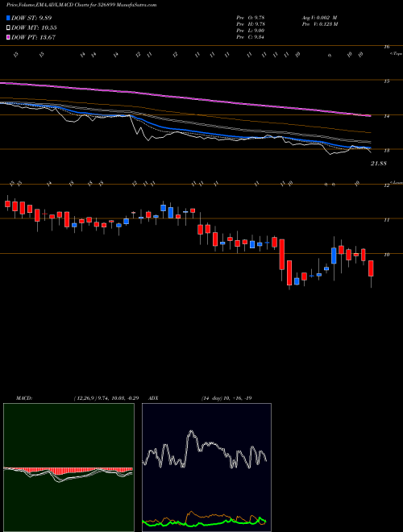Screen dimensions: 403x532
Task: Click the 'Pre L: 9.00' value
Action: pos(251,31)
